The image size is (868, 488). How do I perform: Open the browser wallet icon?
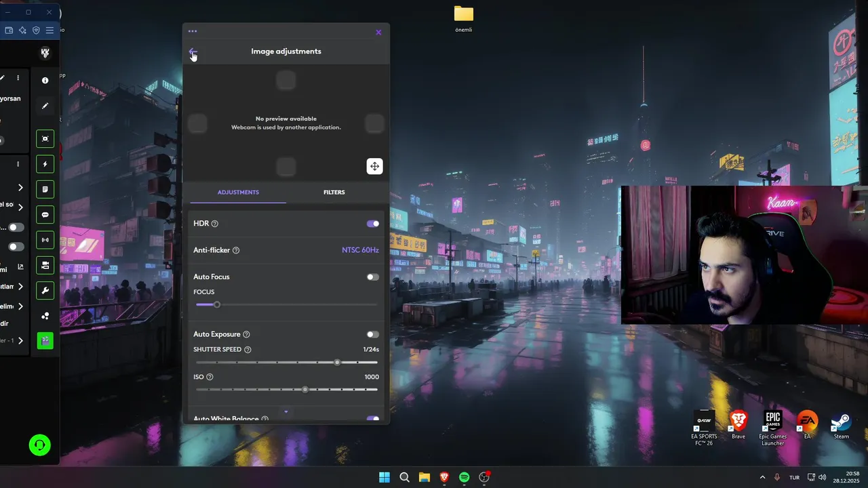tap(9, 30)
